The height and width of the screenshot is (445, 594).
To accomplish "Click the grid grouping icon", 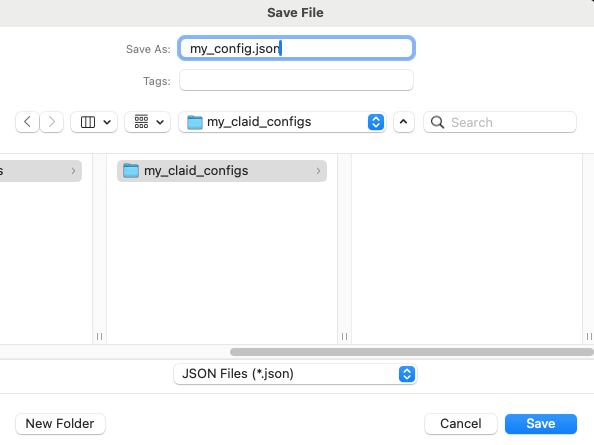I will 141,122.
